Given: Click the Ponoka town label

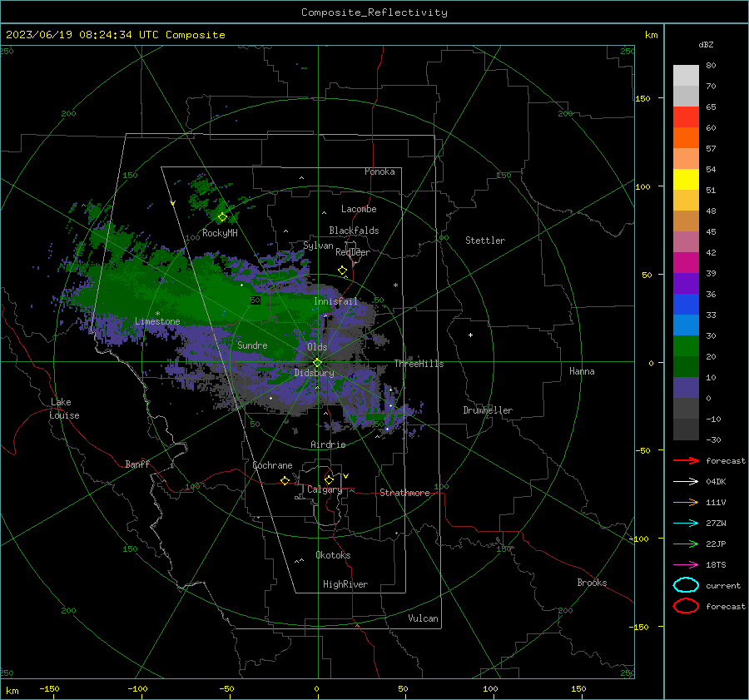Looking at the screenshot, I should click(379, 171).
